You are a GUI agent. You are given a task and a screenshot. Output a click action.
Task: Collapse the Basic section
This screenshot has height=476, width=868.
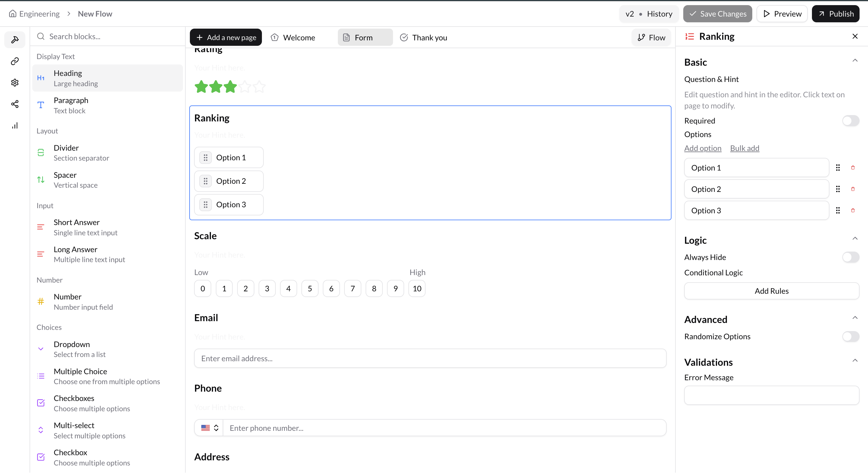point(855,60)
